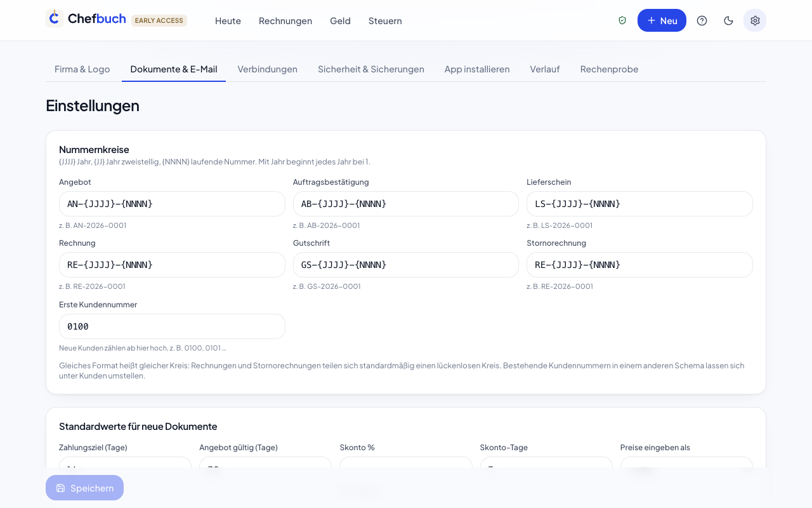
Task: Edit the Stornorechnung number format field
Action: (639, 265)
